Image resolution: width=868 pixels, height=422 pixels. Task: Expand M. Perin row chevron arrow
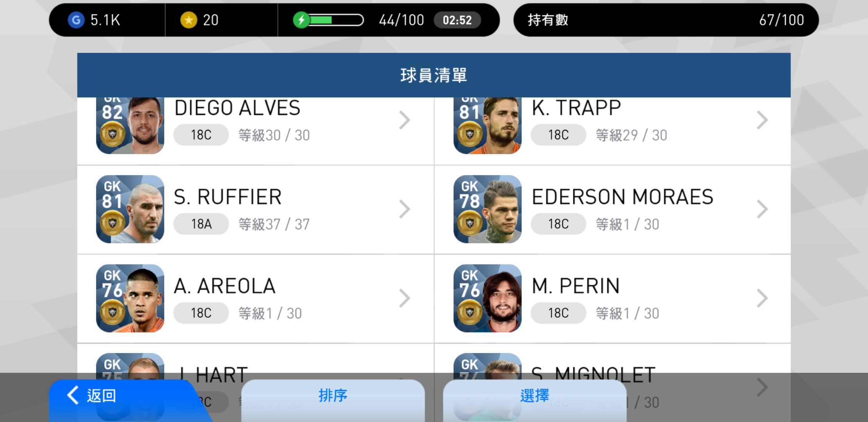[762, 298]
